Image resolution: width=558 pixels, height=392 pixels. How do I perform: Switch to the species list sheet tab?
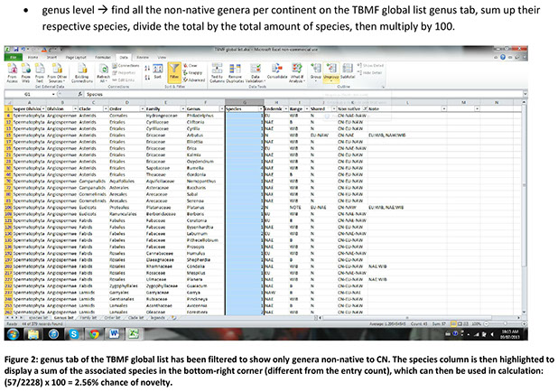pos(39,318)
